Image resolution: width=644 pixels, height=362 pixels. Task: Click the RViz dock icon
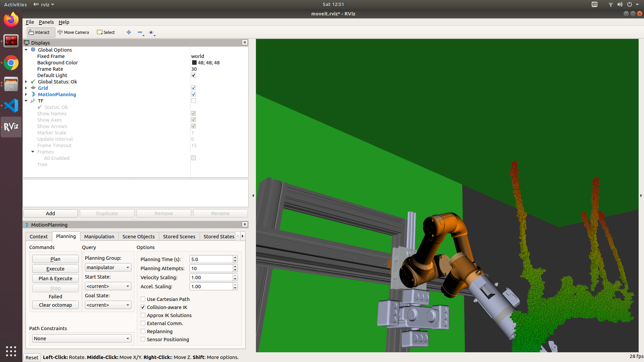coord(11,127)
